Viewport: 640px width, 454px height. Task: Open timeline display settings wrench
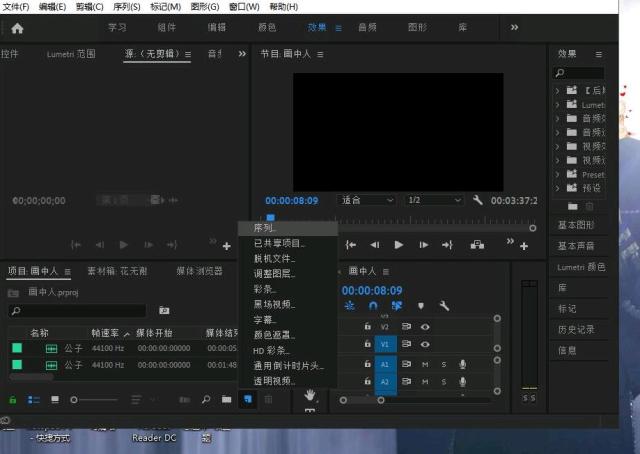[444, 306]
